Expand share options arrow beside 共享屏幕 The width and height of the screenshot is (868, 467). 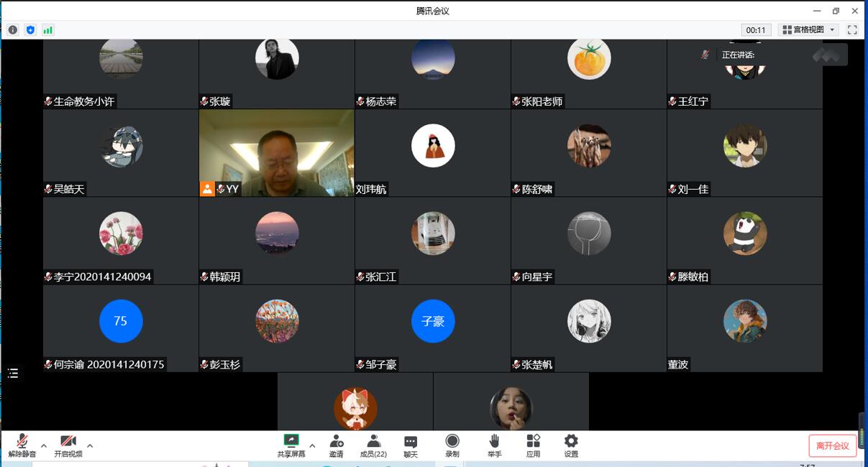coord(312,445)
